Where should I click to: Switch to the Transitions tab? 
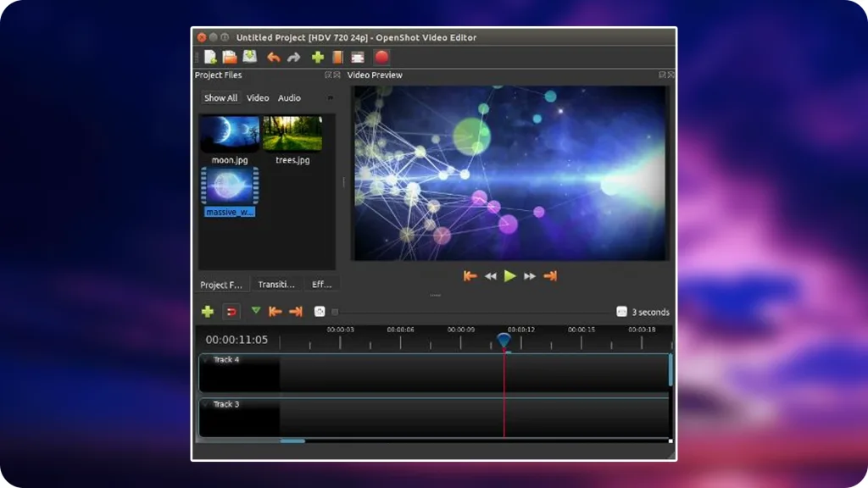coord(276,285)
